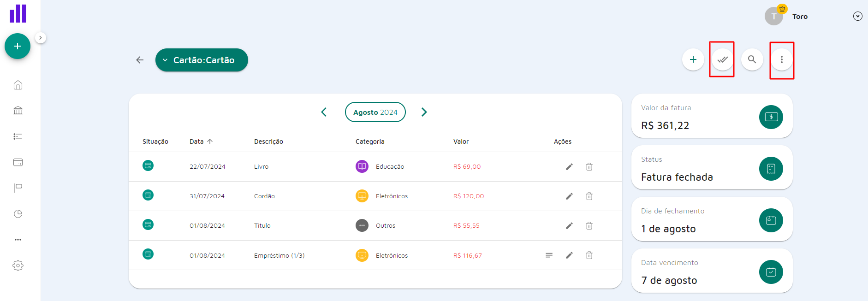Toggle paid status of Empréstimo (1/3) row

tap(148, 254)
